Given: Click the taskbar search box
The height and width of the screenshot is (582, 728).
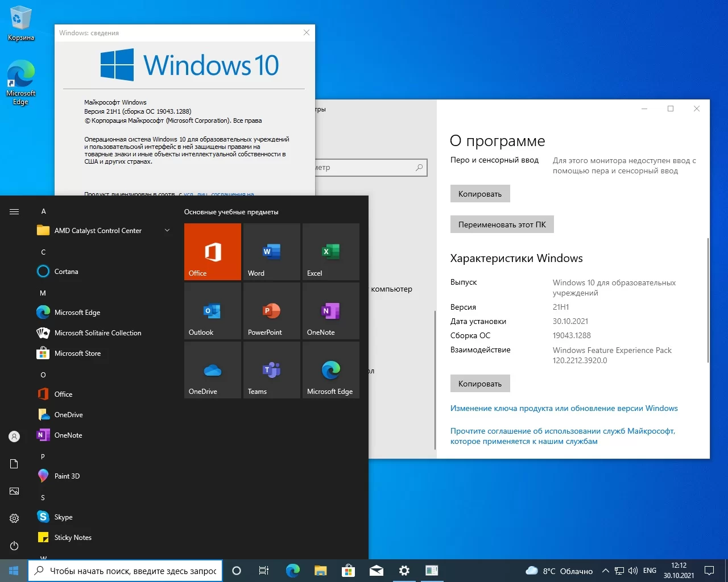Looking at the screenshot, I should pyautogui.click(x=126, y=571).
